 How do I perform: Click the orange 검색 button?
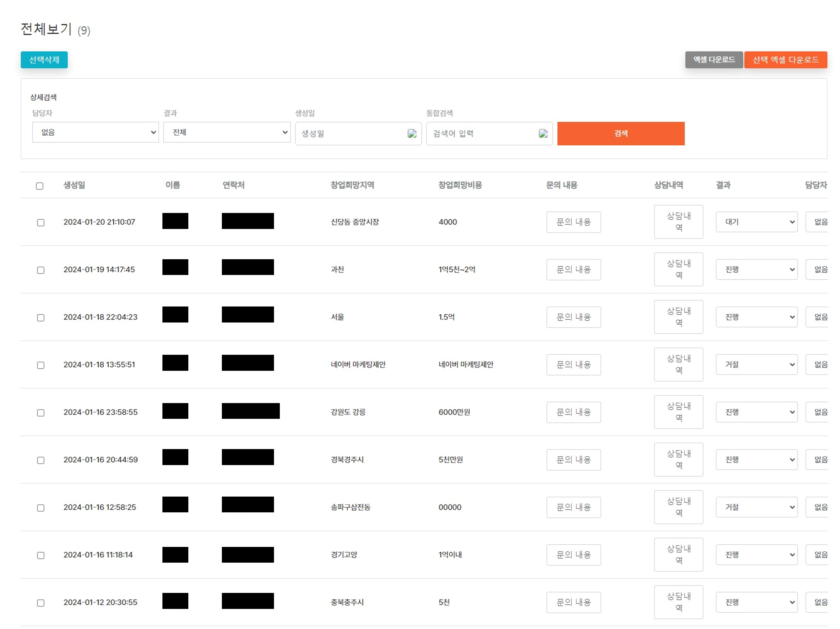(x=620, y=133)
